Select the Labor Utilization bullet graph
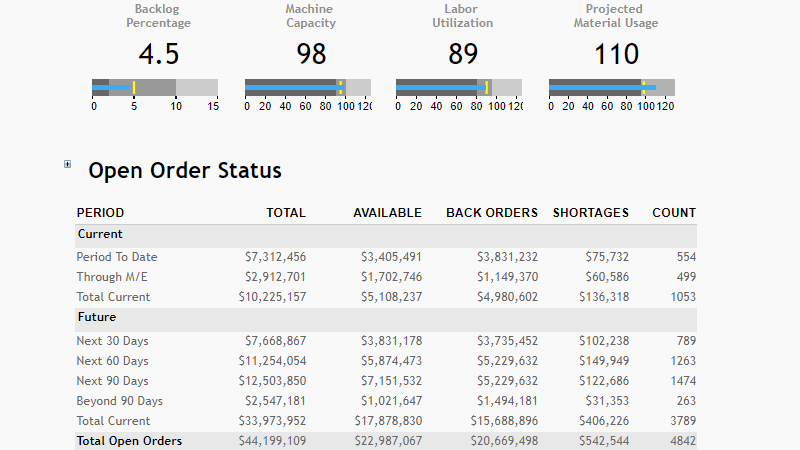Image resolution: width=800 pixels, height=450 pixels. pyautogui.click(x=459, y=88)
